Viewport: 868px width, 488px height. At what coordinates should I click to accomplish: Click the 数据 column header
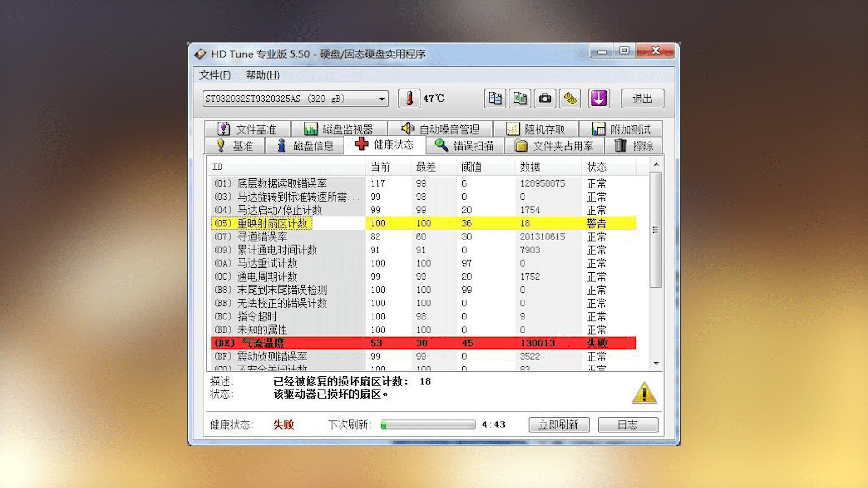click(548, 167)
